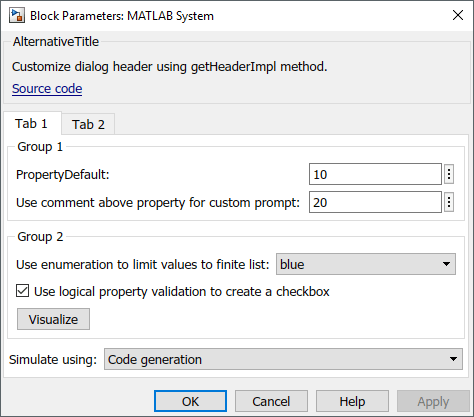Open the three-dot menu beside the custom prompt field
The image size is (474, 417).
click(x=449, y=202)
